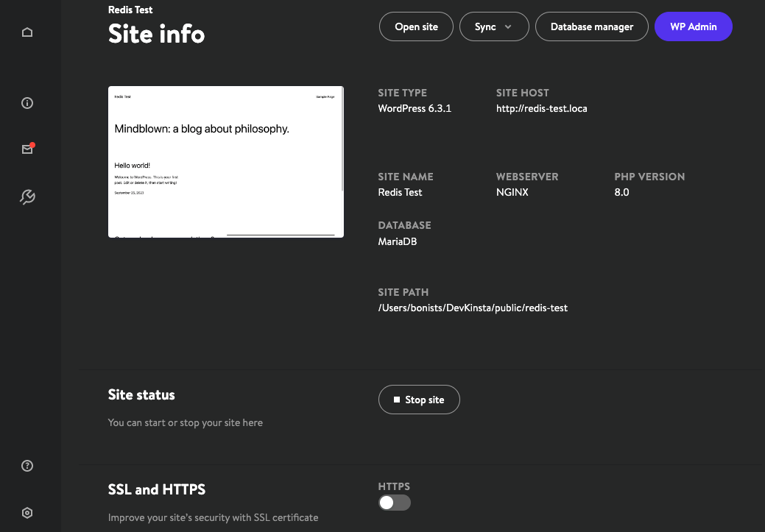Select the redis-test.loca site host URL
Image resolution: width=765 pixels, height=532 pixels.
541,108
